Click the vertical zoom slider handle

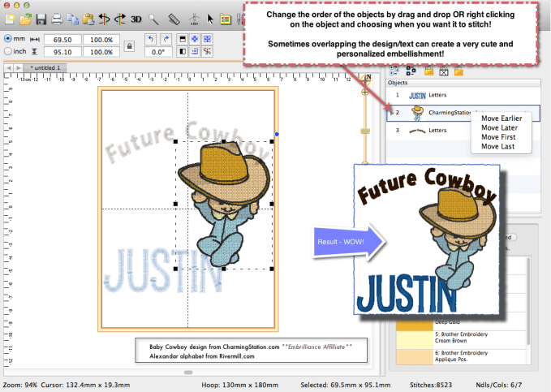365,131
